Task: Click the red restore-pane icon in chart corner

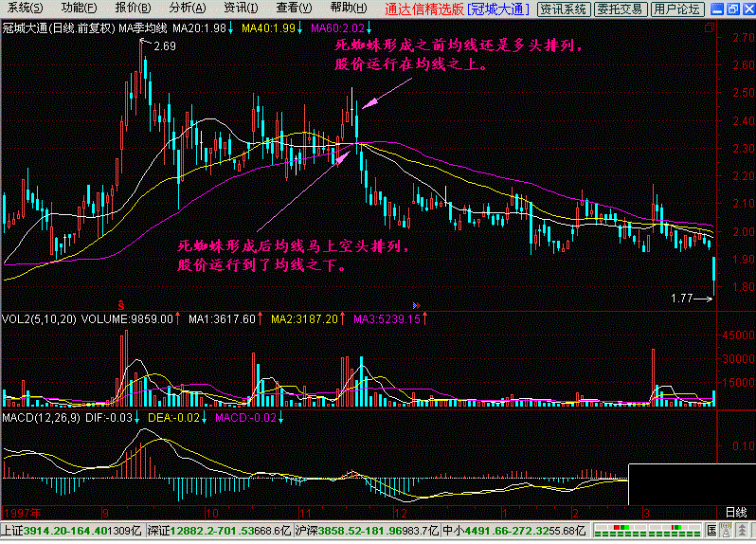Action: point(710,28)
